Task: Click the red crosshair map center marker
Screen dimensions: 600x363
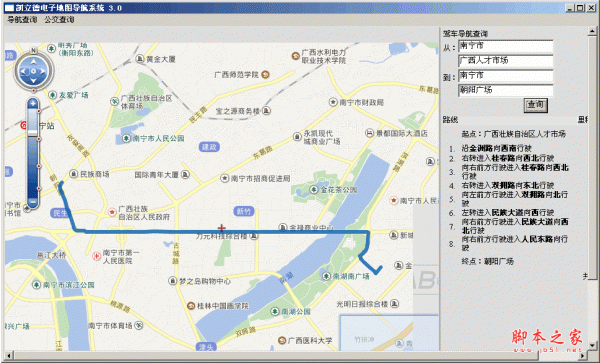Action: click(x=222, y=228)
